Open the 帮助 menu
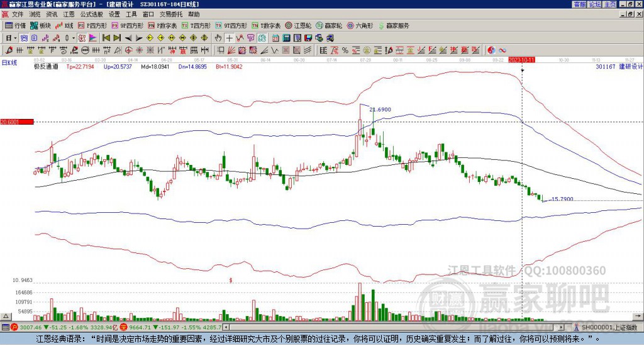 (x=194, y=14)
